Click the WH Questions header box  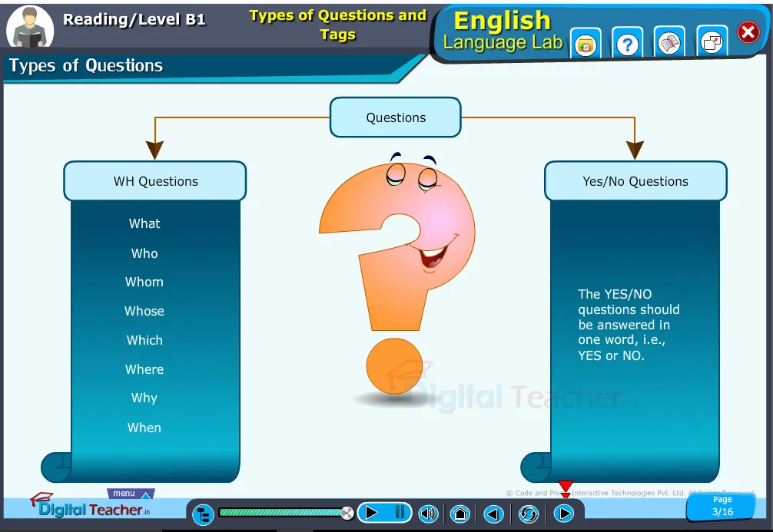tap(154, 180)
